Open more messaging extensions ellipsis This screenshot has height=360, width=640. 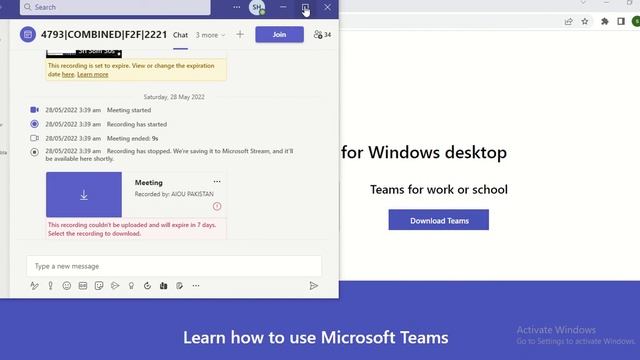point(196,286)
